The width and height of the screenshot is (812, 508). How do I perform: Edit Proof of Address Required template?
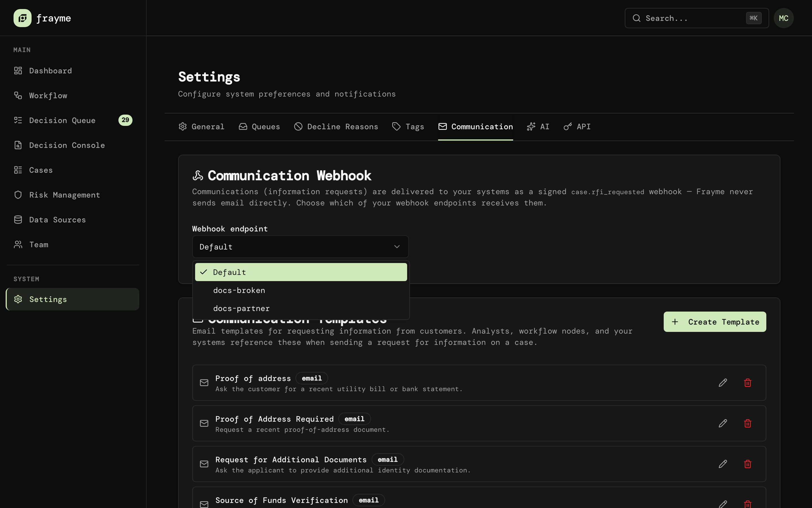click(x=723, y=423)
